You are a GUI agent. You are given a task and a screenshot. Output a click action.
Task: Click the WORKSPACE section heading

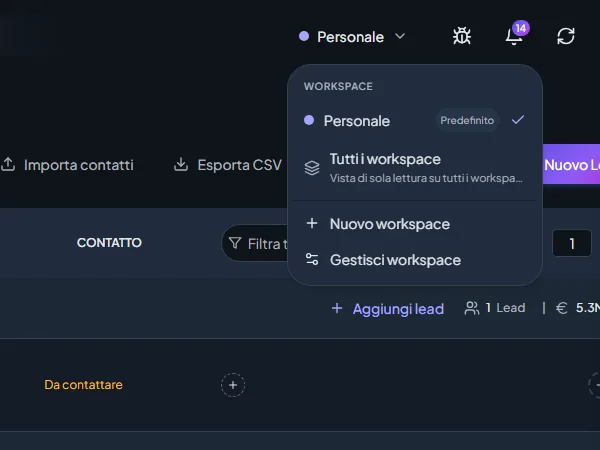pyautogui.click(x=338, y=86)
